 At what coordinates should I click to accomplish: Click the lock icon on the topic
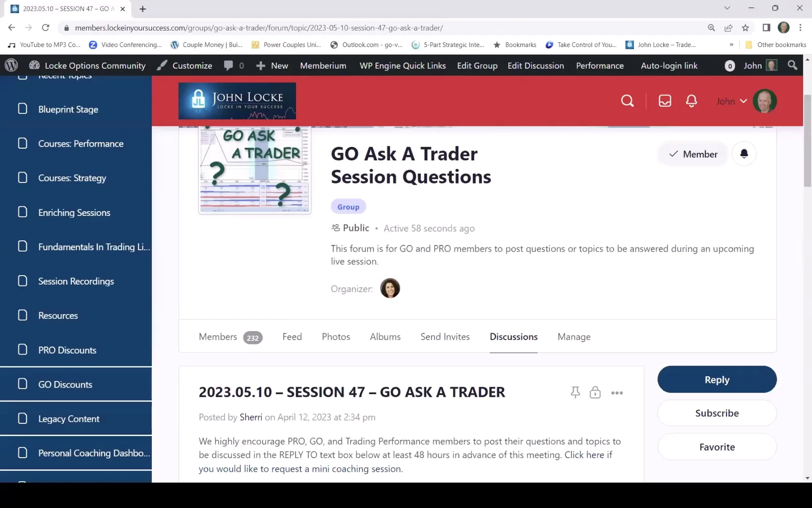pos(595,392)
